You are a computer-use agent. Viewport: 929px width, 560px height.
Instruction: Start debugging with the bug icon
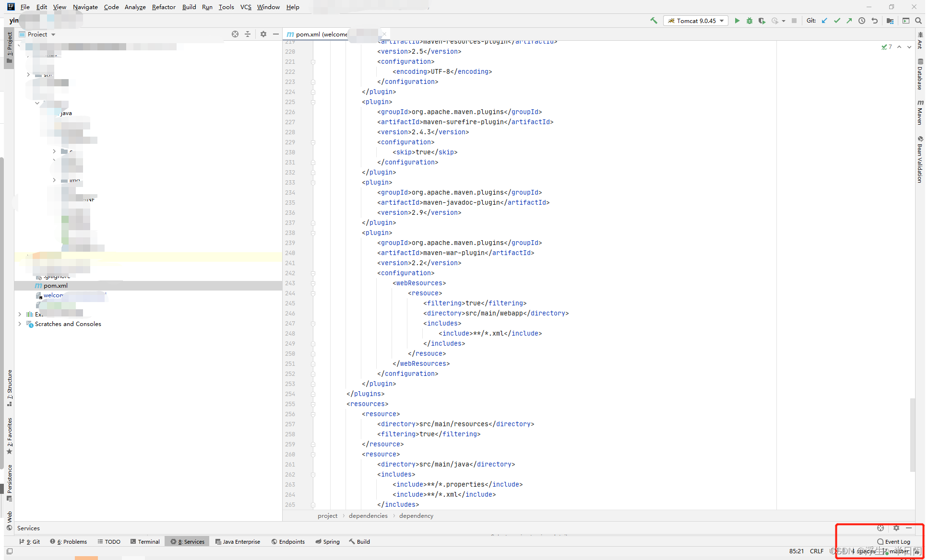pyautogui.click(x=749, y=21)
